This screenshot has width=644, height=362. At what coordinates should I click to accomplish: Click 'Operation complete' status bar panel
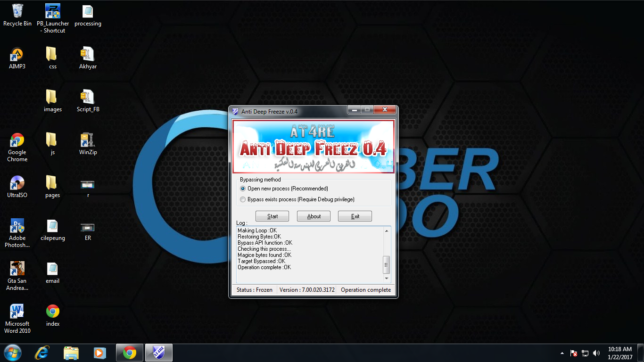366,290
